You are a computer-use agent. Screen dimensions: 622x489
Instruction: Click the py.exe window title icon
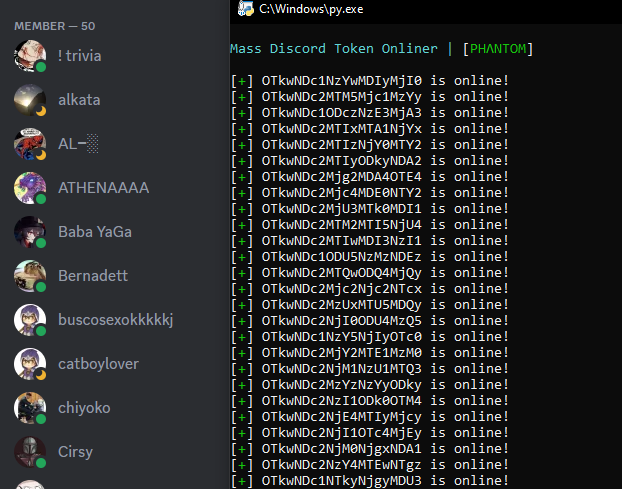click(246, 9)
